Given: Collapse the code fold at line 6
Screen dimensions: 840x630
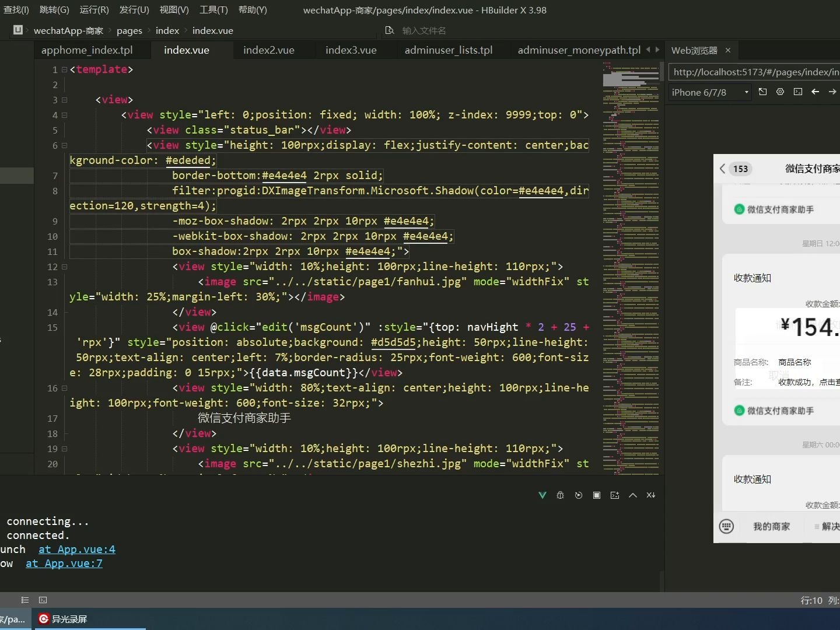Looking at the screenshot, I should tap(65, 145).
